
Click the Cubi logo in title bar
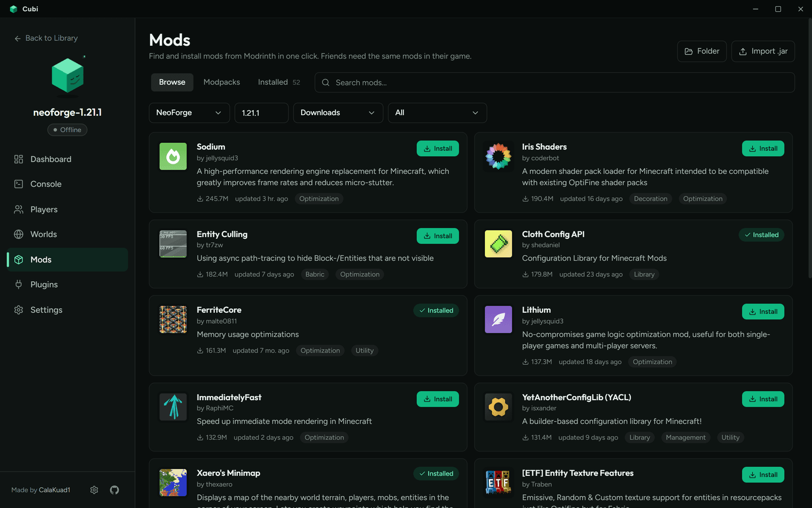click(14, 9)
